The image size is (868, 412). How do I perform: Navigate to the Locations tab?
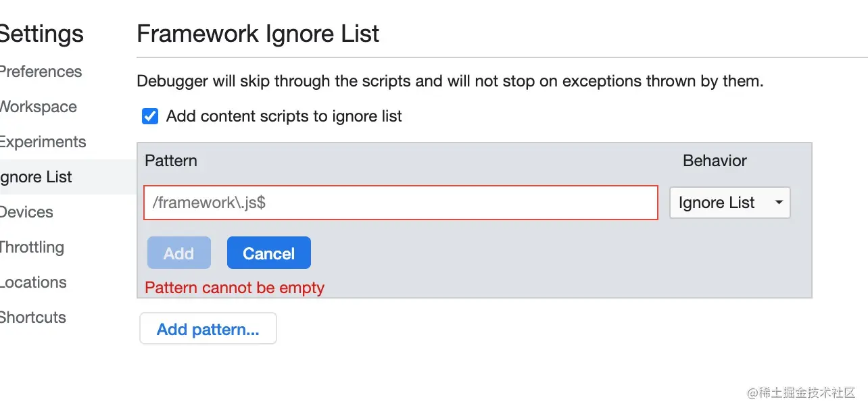(33, 282)
